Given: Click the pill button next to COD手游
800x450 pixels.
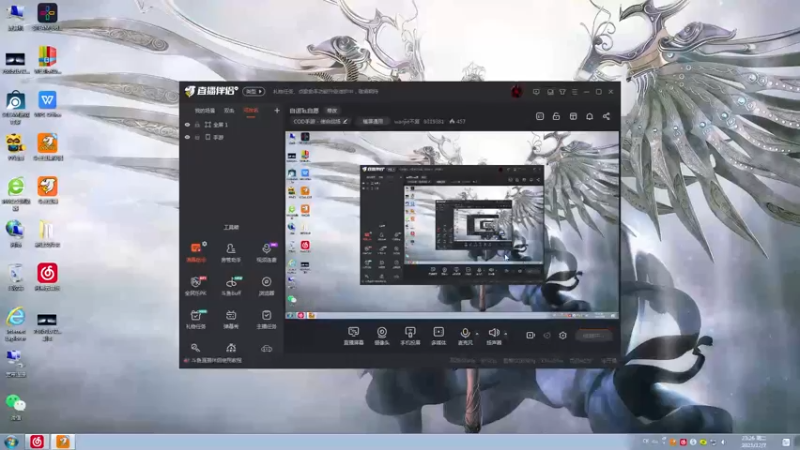Looking at the screenshot, I should pos(372,121).
